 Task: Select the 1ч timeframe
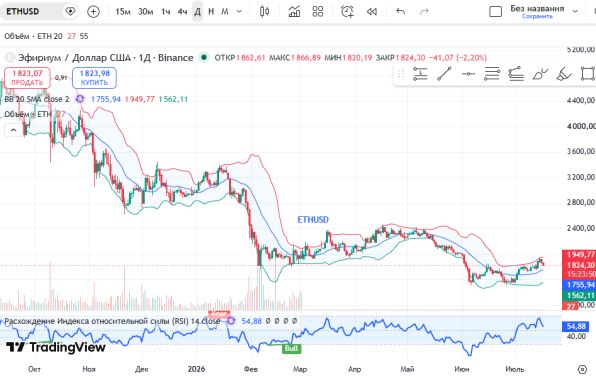coord(165,12)
